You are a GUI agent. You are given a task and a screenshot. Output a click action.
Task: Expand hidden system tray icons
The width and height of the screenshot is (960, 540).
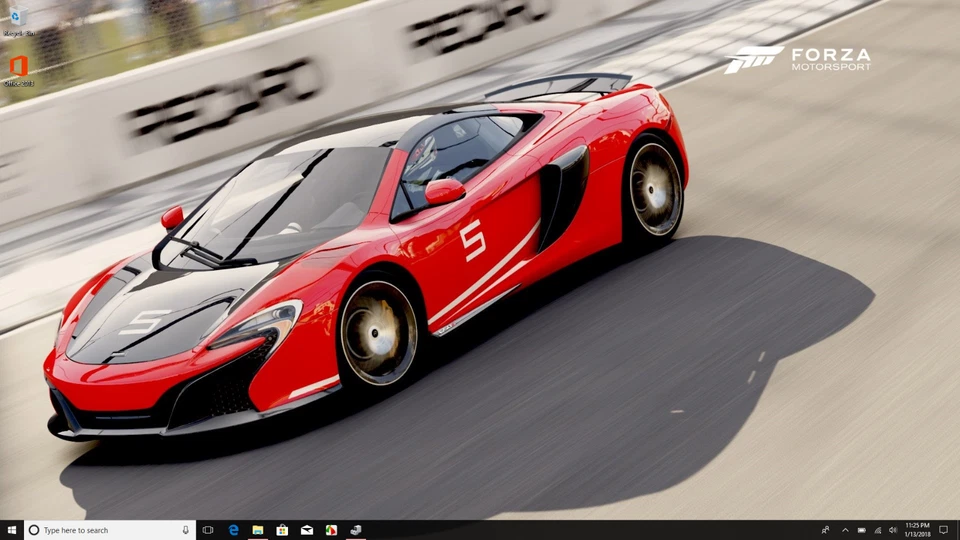click(845, 530)
